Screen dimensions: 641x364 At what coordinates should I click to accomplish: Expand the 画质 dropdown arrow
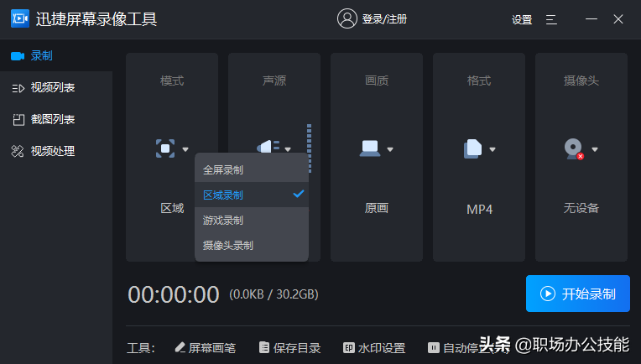[x=390, y=149]
